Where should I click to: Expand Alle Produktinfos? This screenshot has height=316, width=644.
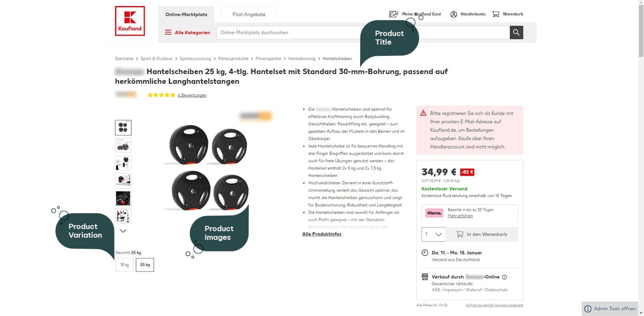pyautogui.click(x=322, y=234)
